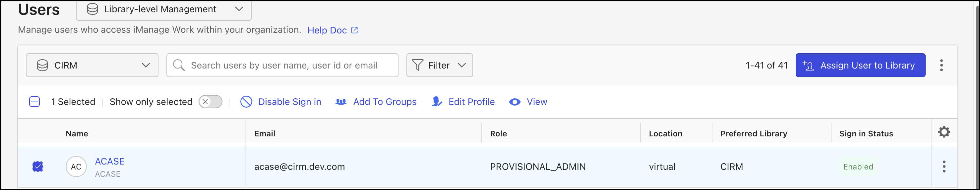Image resolution: width=980 pixels, height=190 pixels.
Task: Click Assign User to Library button
Action: coord(860,65)
